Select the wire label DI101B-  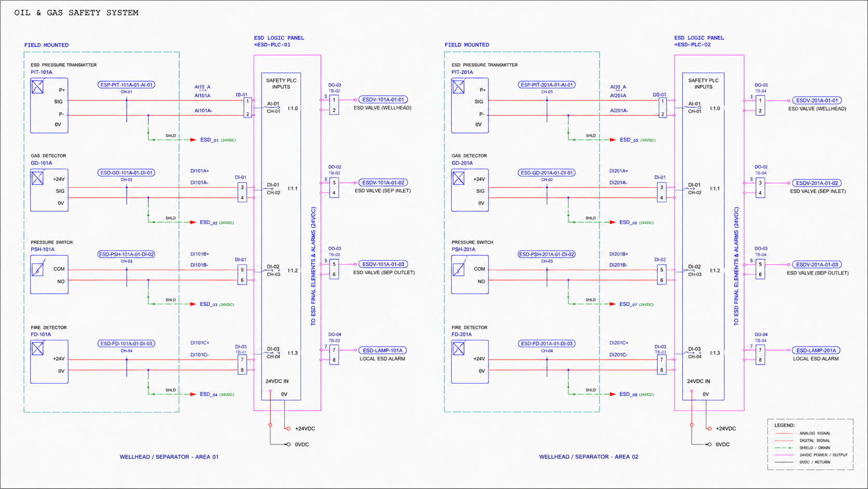(x=200, y=265)
